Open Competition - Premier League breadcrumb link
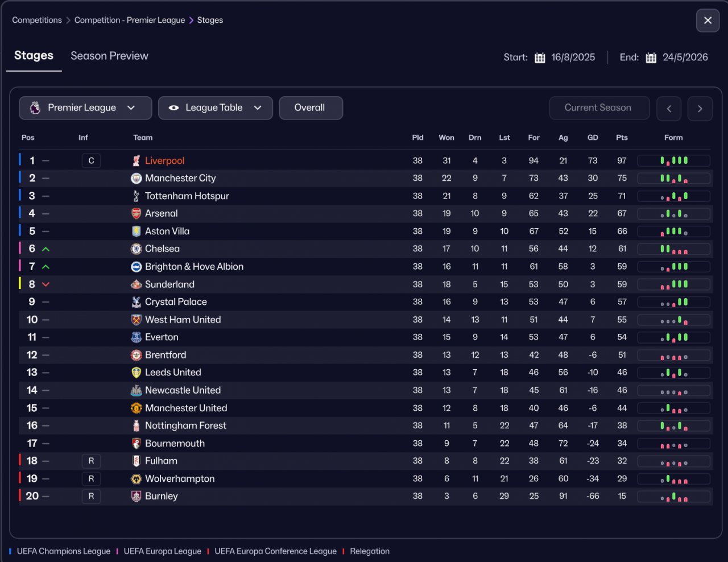Screen dimensions: 728x562 (130, 20)
